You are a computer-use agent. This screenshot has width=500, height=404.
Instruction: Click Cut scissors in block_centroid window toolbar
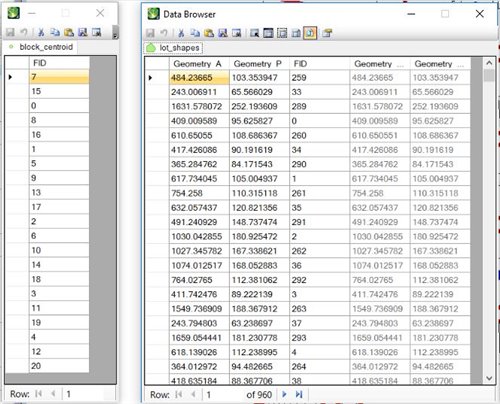coord(41,32)
